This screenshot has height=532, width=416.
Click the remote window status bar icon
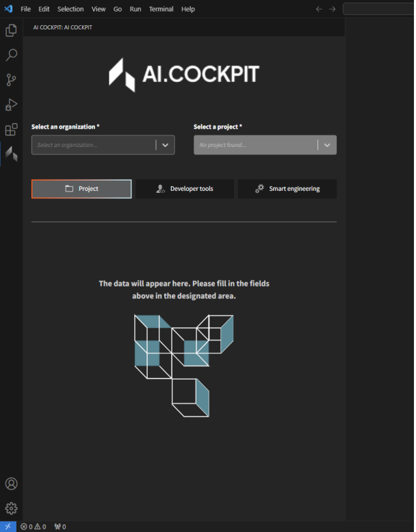[8, 527]
